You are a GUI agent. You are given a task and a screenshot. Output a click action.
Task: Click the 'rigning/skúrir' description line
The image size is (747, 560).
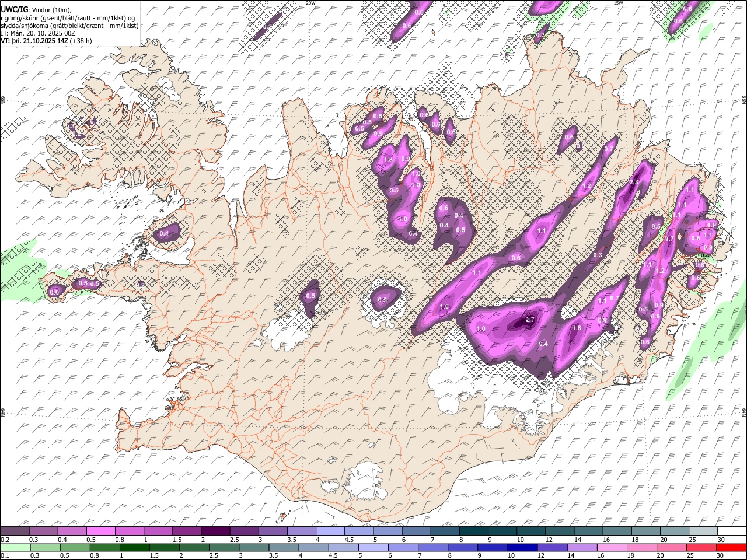(68, 18)
